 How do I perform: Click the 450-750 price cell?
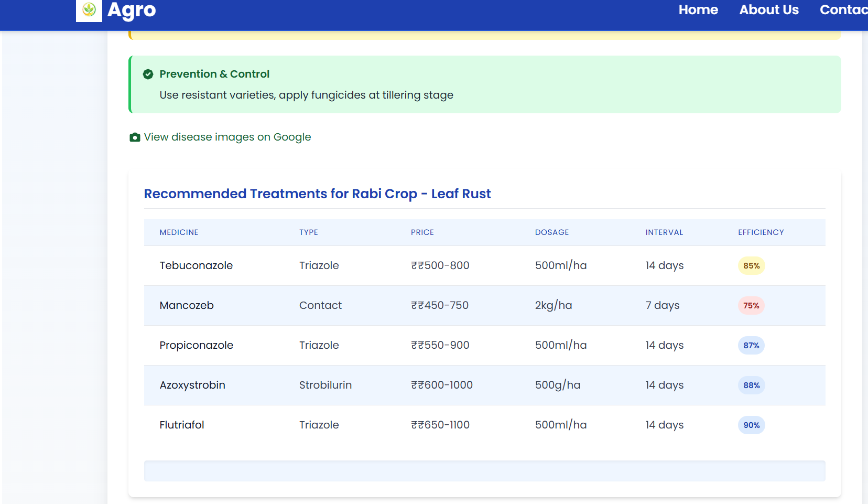click(x=440, y=306)
